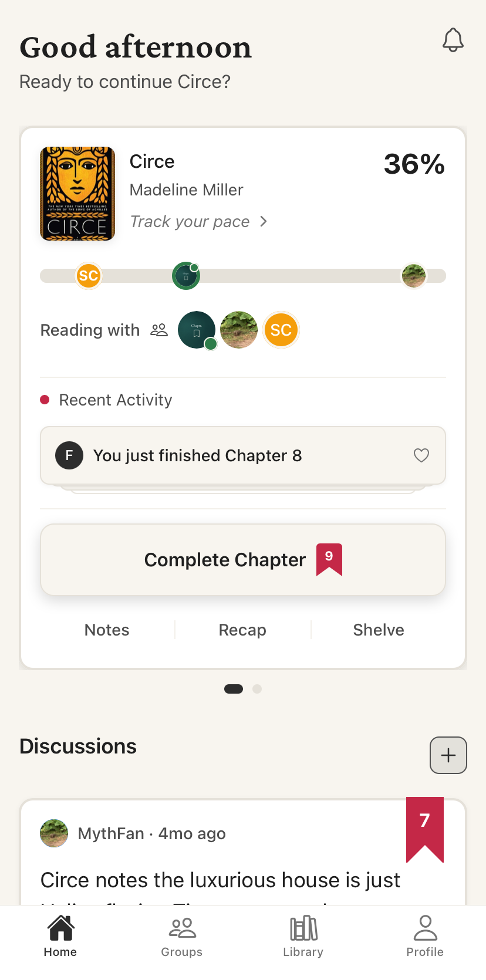The image size is (486, 980).
Task: Click the red Chapter 9 bookmark ribbon
Action: [x=329, y=560]
